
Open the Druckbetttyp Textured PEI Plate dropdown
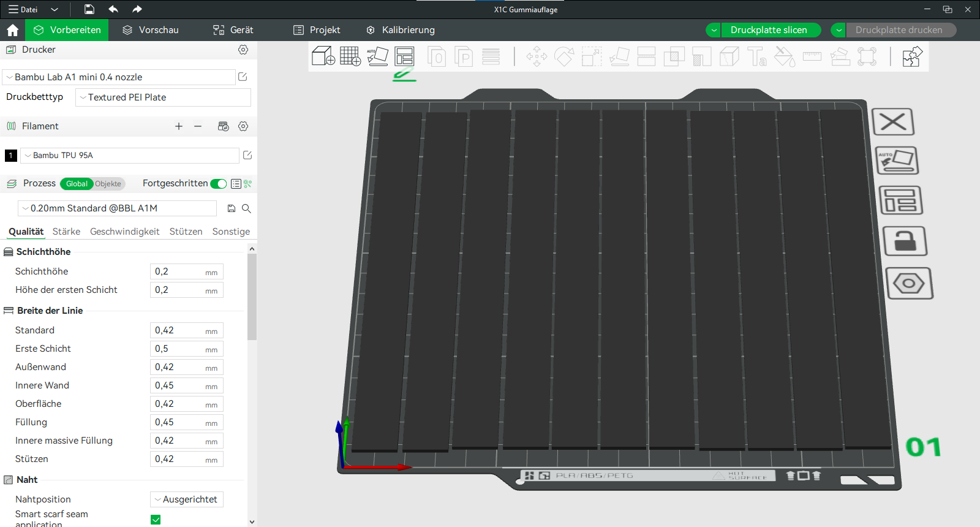point(163,97)
